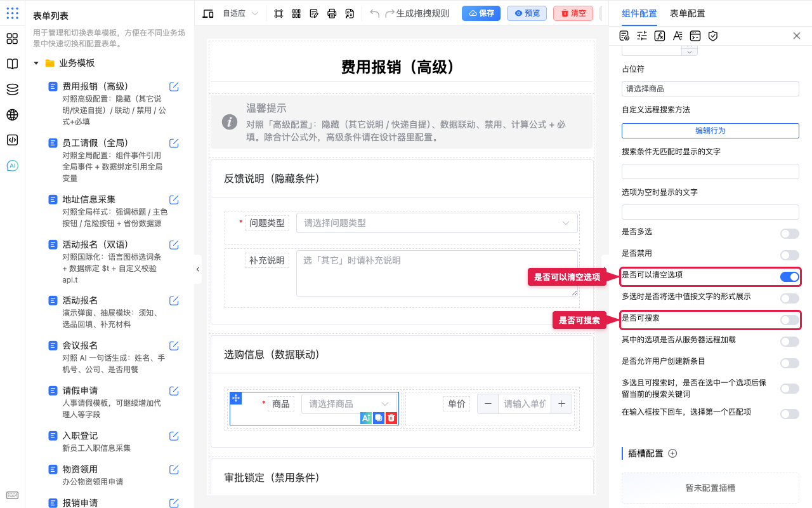Open the validation shield icon in config panel
The width and height of the screenshot is (812, 508).
click(713, 36)
